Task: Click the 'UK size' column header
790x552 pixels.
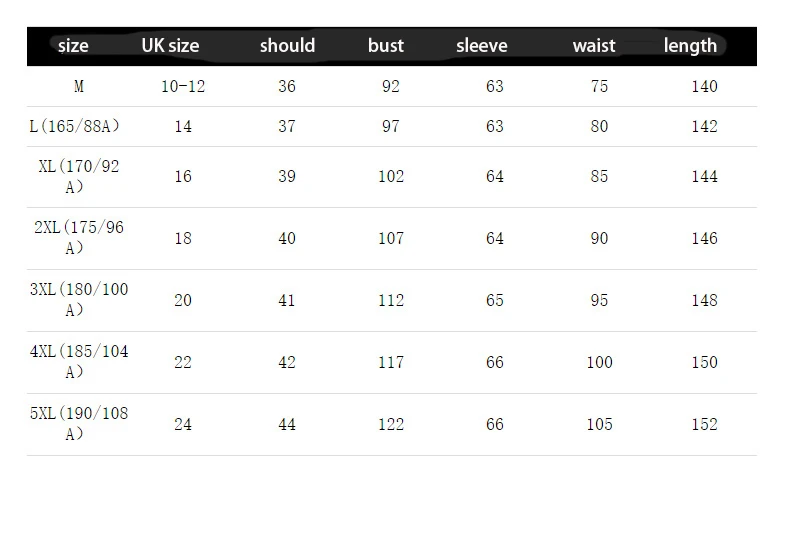Action: (170, 46)
